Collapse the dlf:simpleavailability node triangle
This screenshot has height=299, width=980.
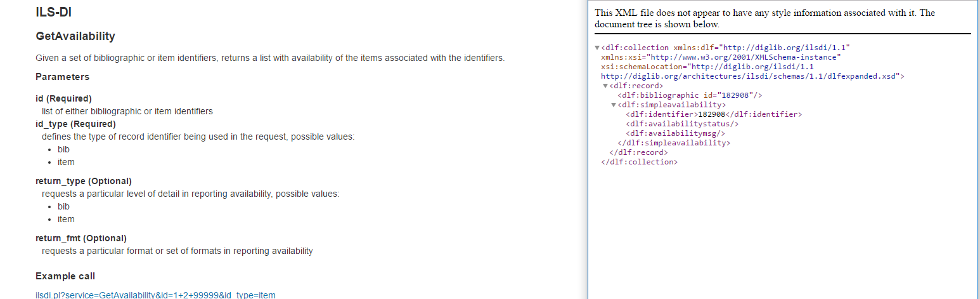pyautogui.click(x=614, y=105)
